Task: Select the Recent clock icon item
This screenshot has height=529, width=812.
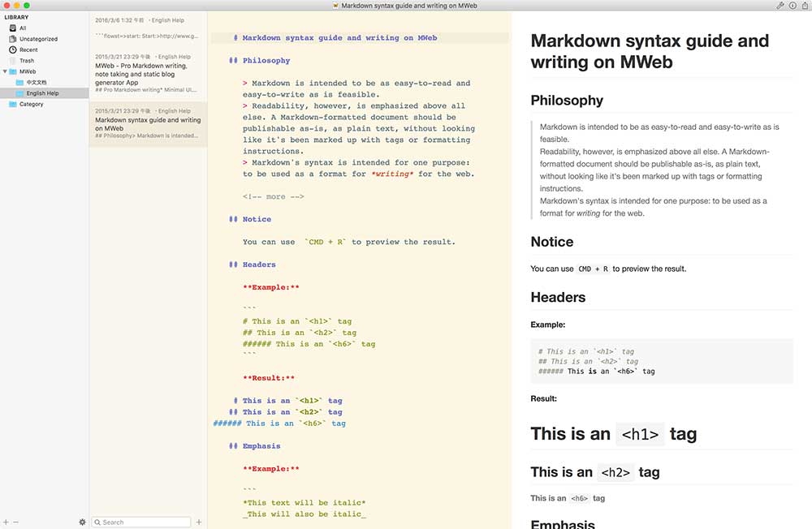Action: click(28, 49)
